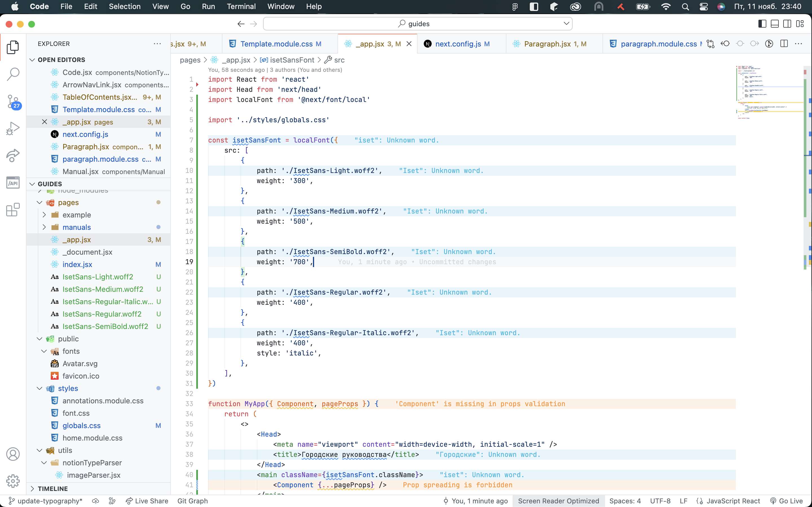Screen dimensions: 812x507
Task: Open Source Control with 27 pending changes
Action: (x=13, y=101)
